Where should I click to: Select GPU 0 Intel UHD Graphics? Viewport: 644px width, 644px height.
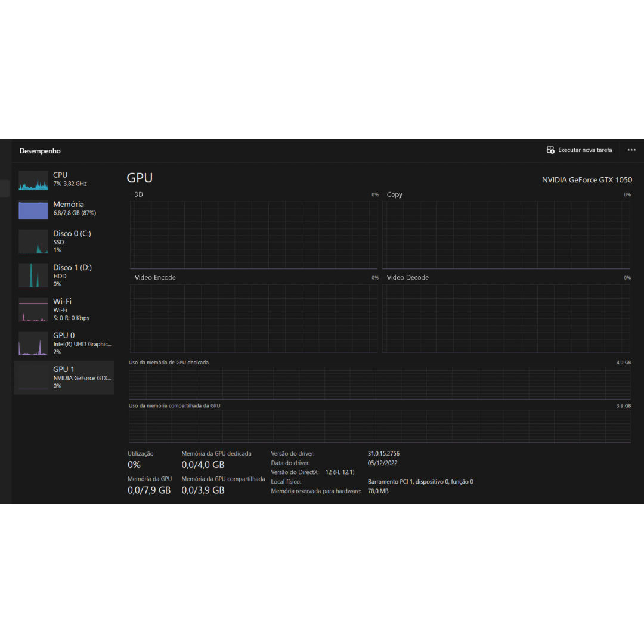pyautogui.click(x=33, y=343)
